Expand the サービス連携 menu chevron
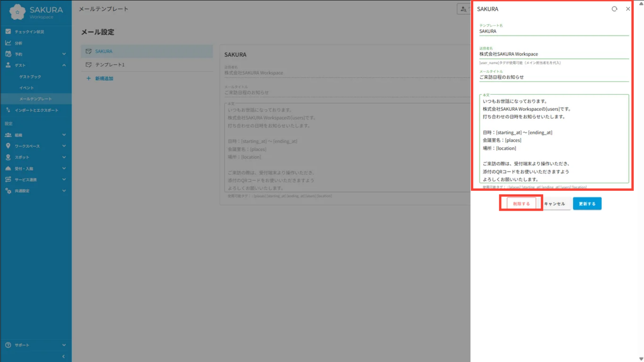The image size is (644, 362). click(64, 180)
